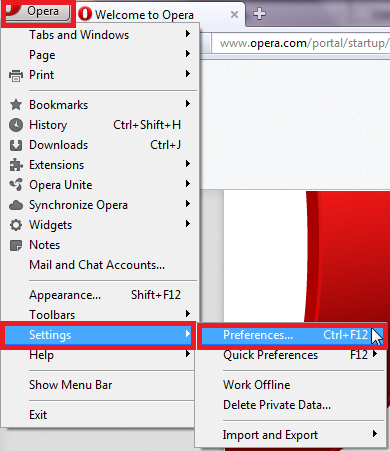Expand arrow next to Quick Preferences
This screenshot has height=451, width=390.
click(375, 354)
